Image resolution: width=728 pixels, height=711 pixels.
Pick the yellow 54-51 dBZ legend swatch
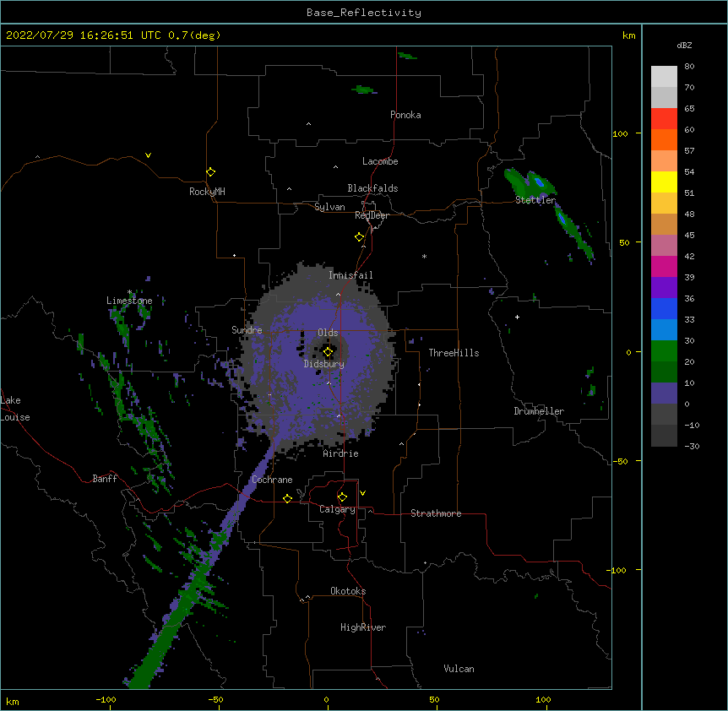tap(664, 182)
